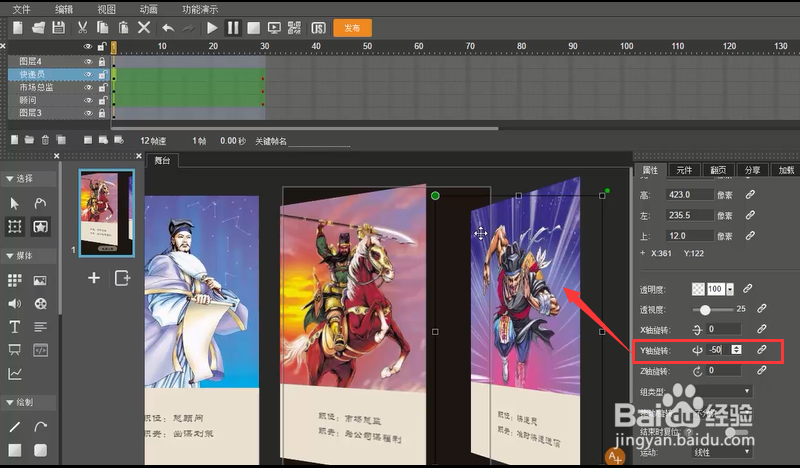800x468 pixels.
Task: Insert audio with speaker tool
Action: coord(15,304)
